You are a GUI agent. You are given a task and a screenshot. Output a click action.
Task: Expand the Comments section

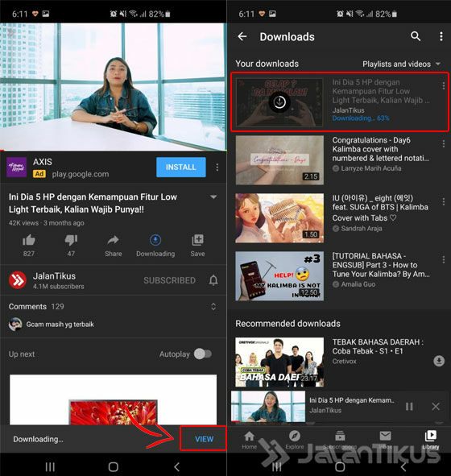(x=213, y=307)
